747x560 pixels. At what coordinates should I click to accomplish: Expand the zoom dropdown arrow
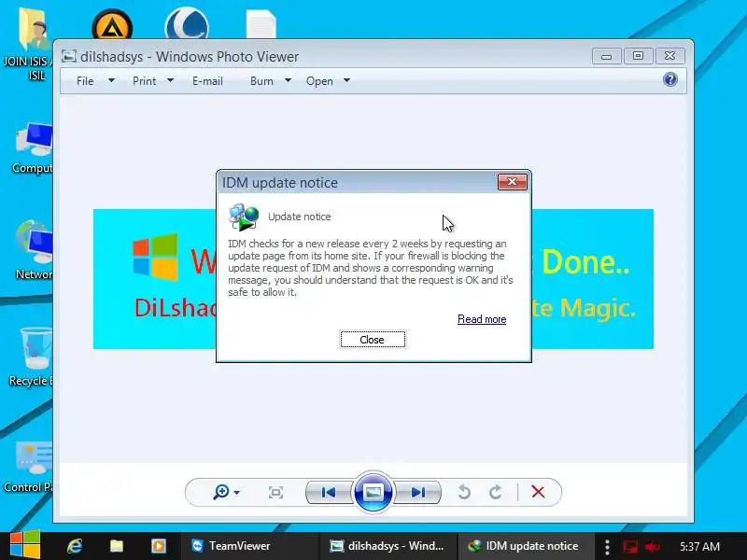(x=237, y=493)
